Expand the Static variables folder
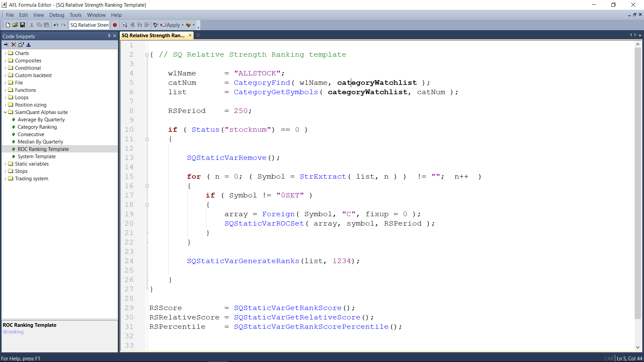Image resolution: width=644 pixels, height=362 pixels. (5, 164)
